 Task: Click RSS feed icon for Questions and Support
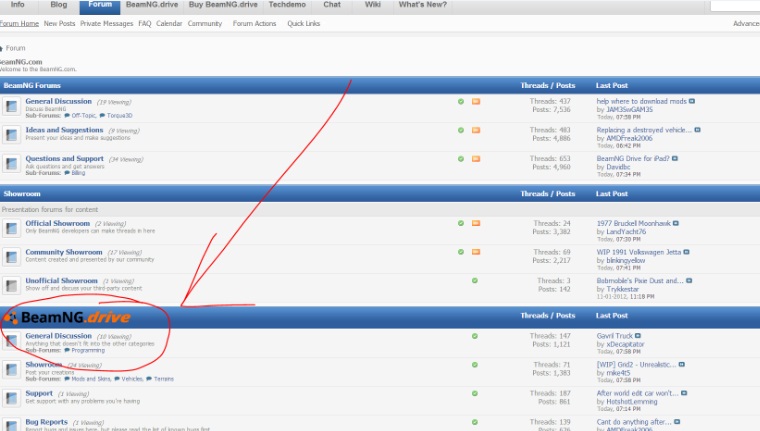476,159
